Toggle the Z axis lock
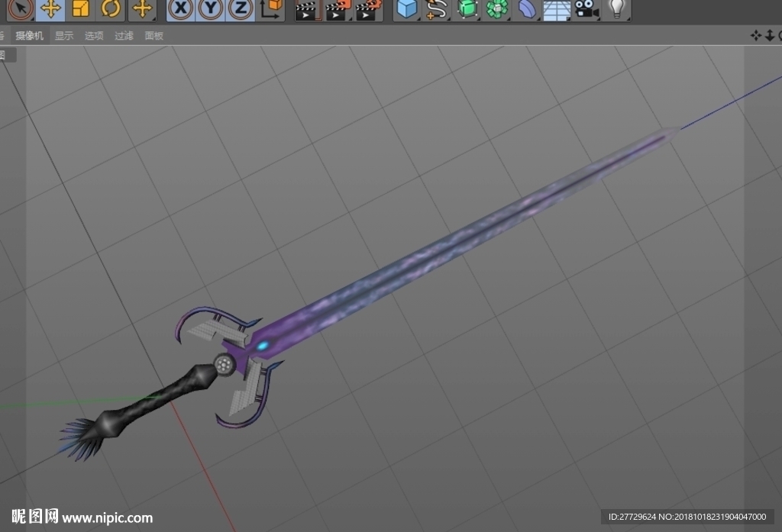 pos(241,8)
